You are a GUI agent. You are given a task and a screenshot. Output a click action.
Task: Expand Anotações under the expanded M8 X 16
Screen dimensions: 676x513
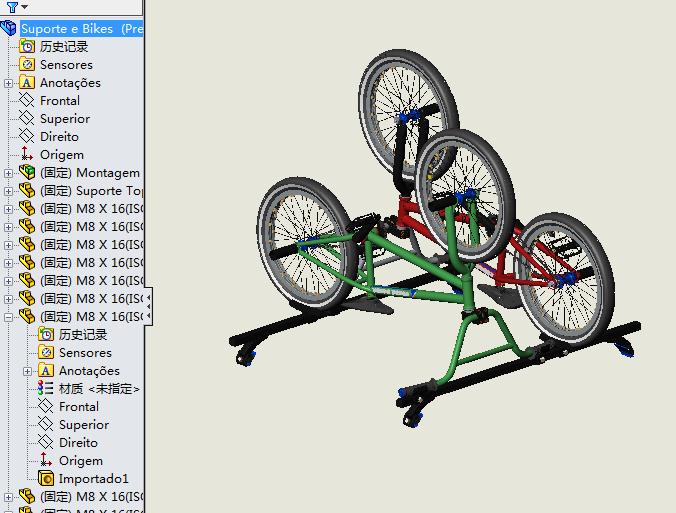(28, 371)
